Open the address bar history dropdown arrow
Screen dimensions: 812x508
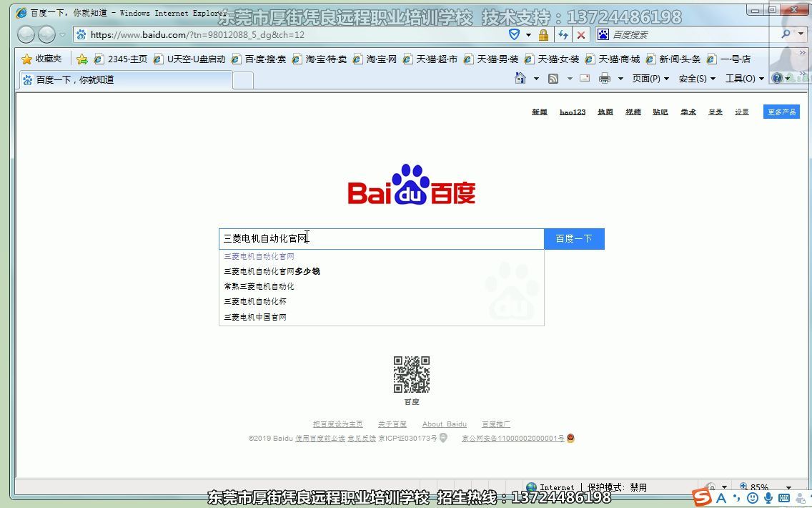point(528,35)
